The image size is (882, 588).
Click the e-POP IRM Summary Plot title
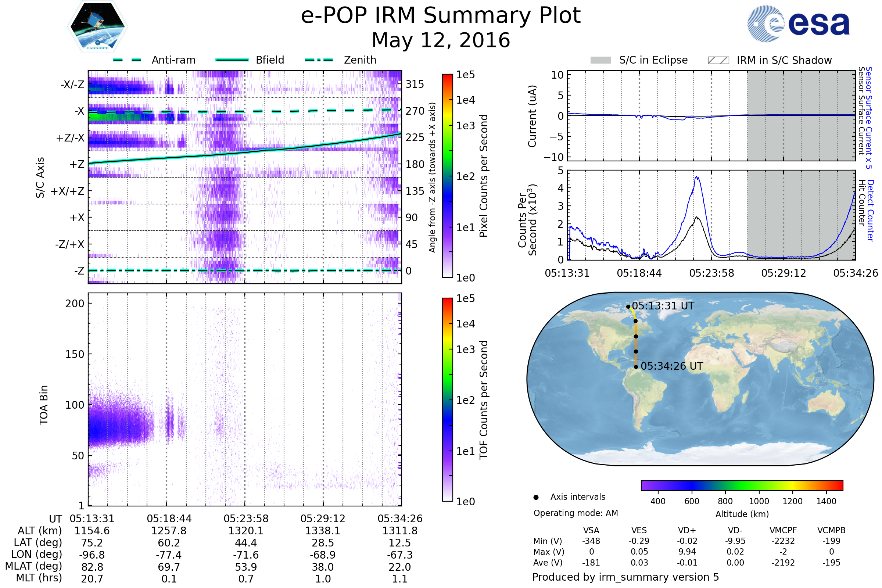pos(441,16)
